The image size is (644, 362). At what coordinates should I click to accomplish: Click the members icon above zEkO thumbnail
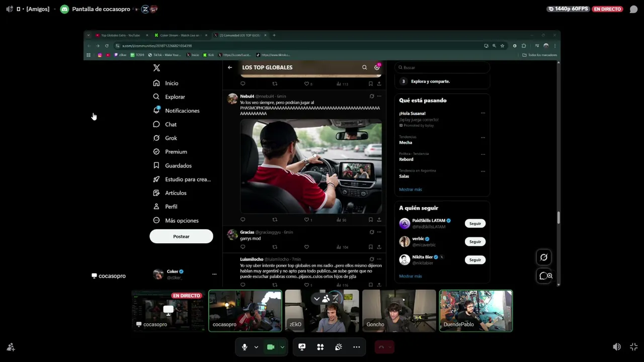pyautogui.click(x=326, y=299)
